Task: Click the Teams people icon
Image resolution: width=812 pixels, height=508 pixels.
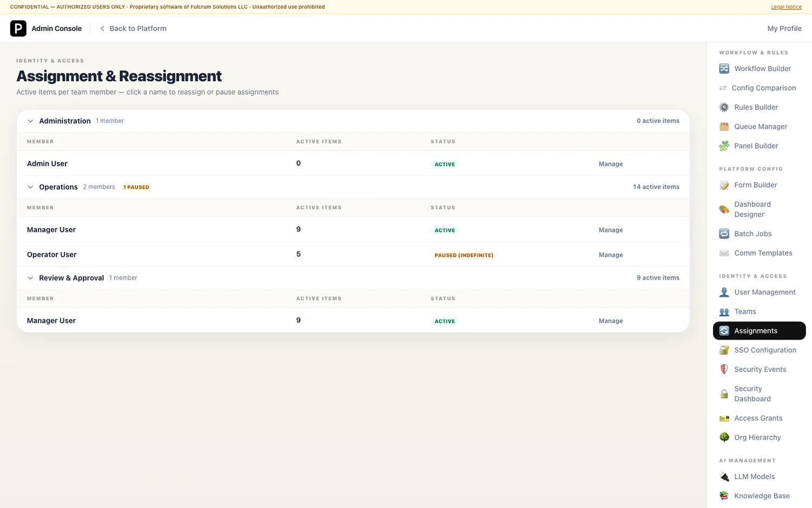Action: 724,311
